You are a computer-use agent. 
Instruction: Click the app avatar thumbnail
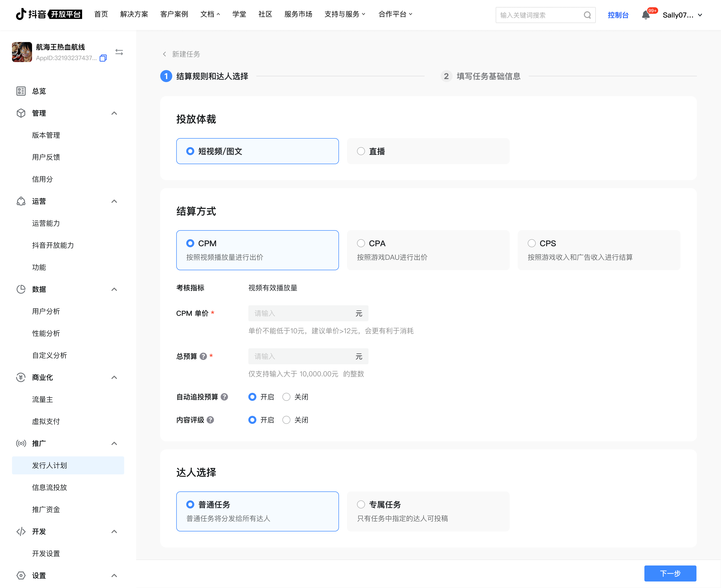(x=22, y=52)
